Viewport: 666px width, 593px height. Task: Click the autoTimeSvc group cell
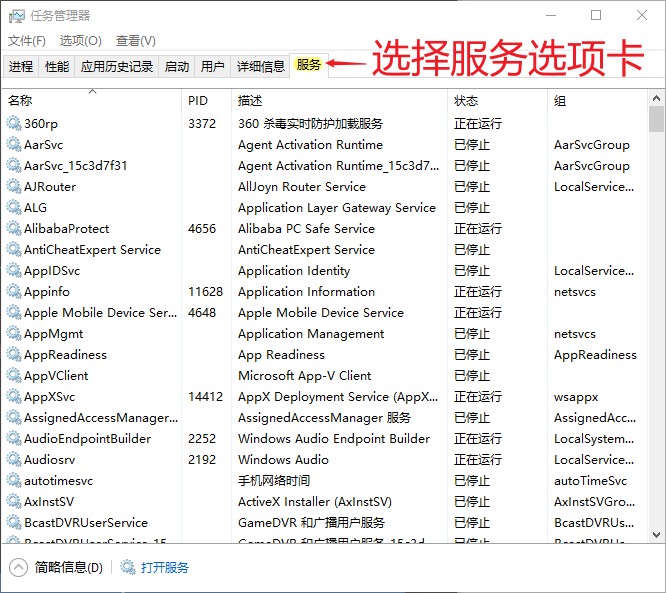tap(590, 480)
